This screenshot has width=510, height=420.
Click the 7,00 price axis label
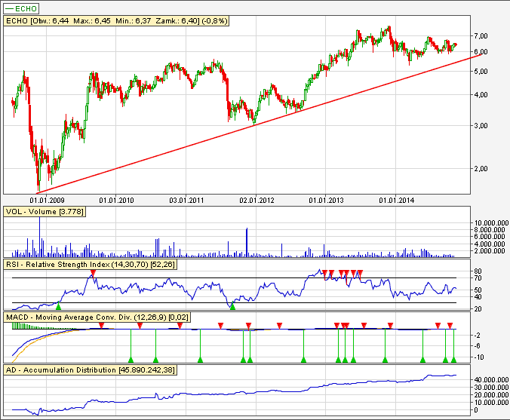(480, 36)
